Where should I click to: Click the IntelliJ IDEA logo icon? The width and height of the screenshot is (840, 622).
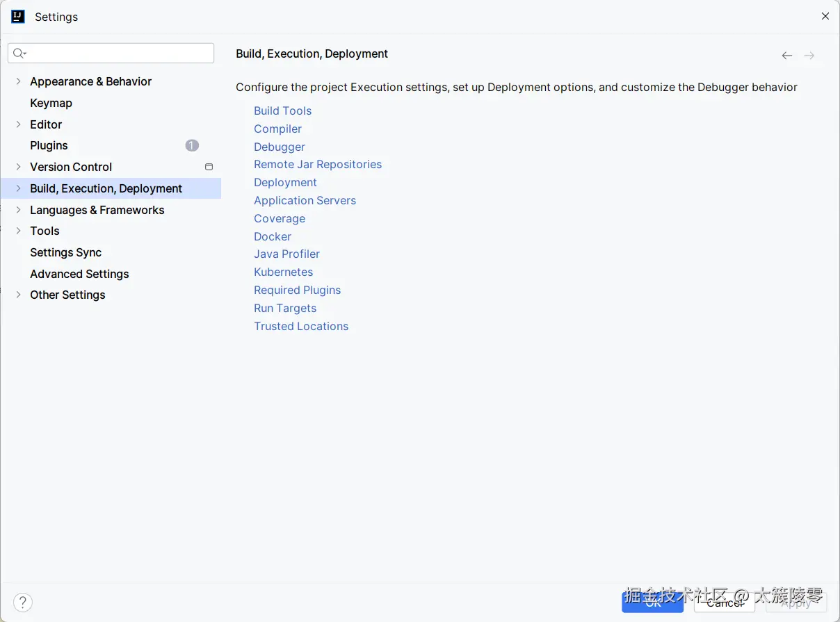point(18,17)
